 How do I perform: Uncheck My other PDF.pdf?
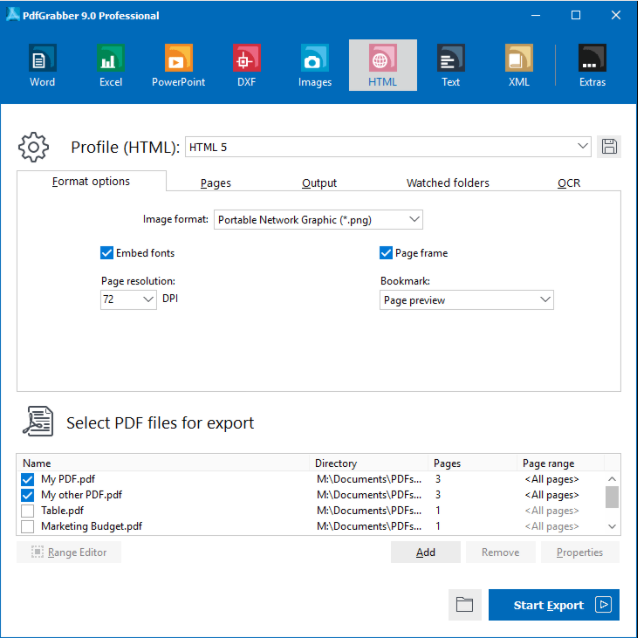pos(27,495)
